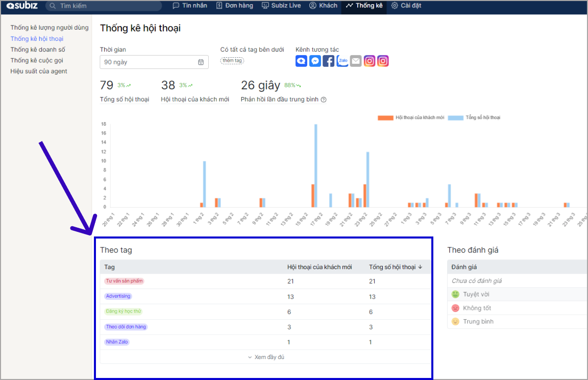
Task: Click the Subiz logo in top bar
Action: click(22, 6)
